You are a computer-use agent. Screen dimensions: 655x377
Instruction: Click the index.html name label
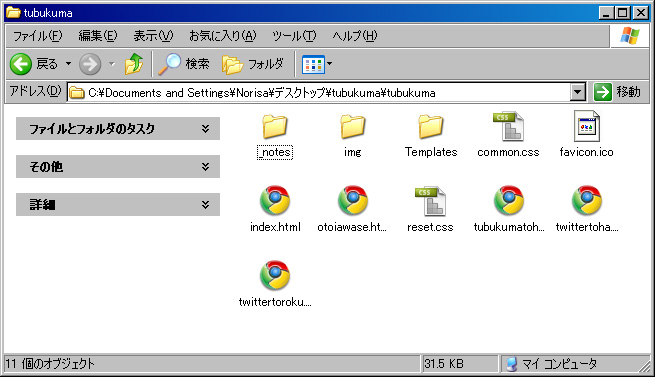tap(275, 227)
